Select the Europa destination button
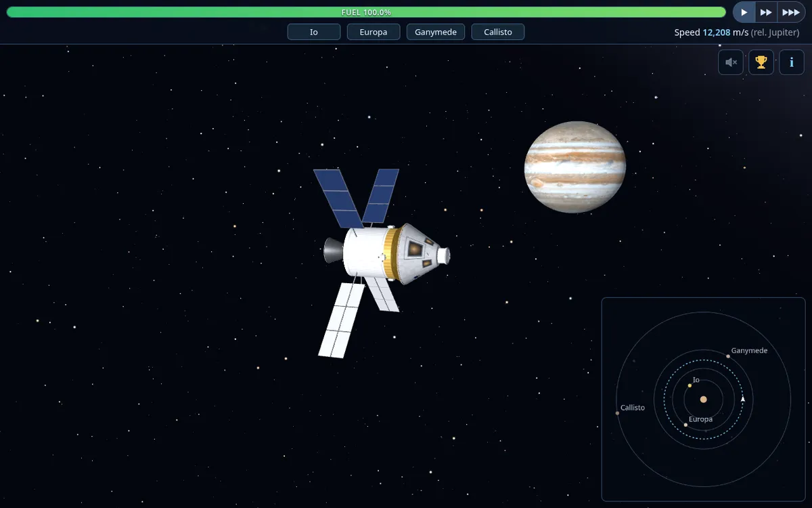 (374, 32)
